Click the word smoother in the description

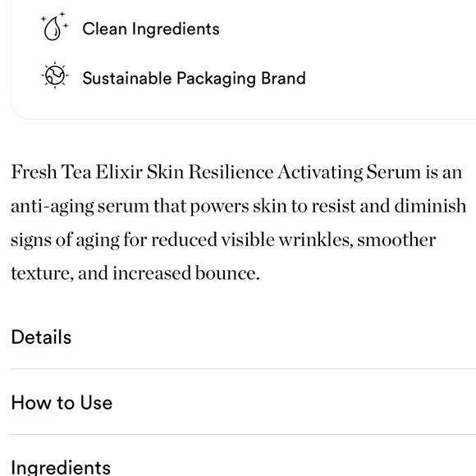coord(396,240)
